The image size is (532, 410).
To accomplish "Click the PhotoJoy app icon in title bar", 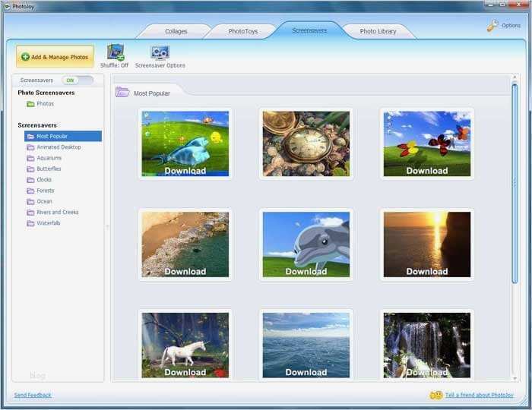I will 7,6.
